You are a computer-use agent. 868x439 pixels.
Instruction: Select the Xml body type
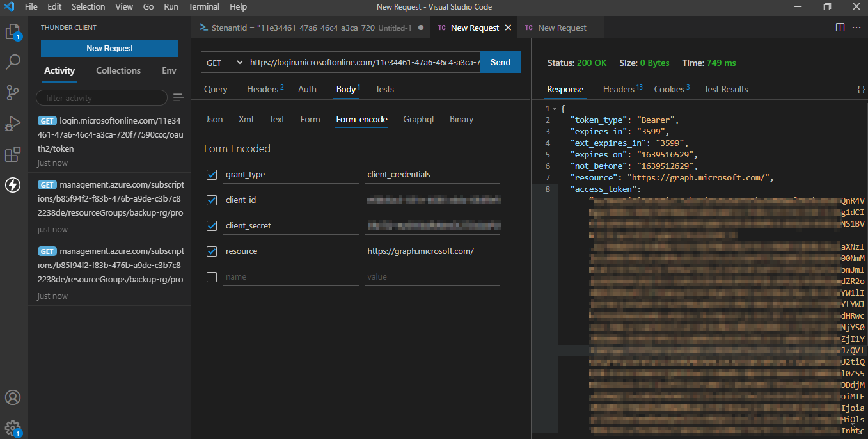point(246,119)
